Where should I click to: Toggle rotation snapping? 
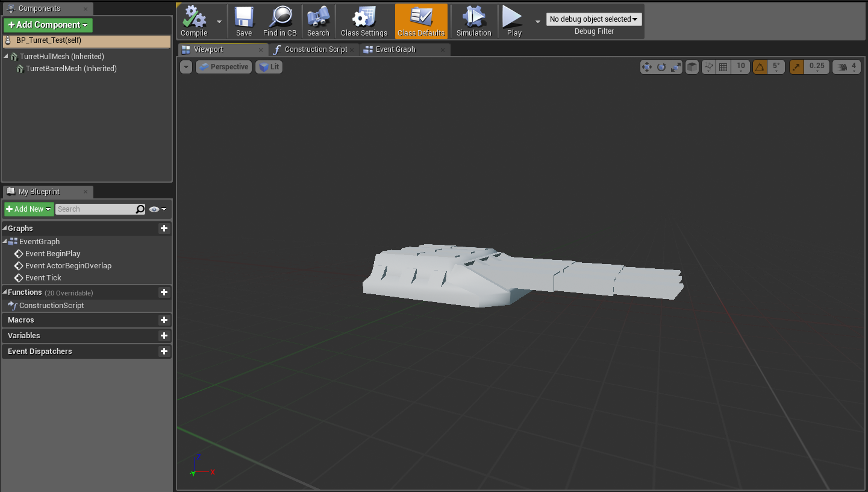pyautogui.click(x=760, y=67)
